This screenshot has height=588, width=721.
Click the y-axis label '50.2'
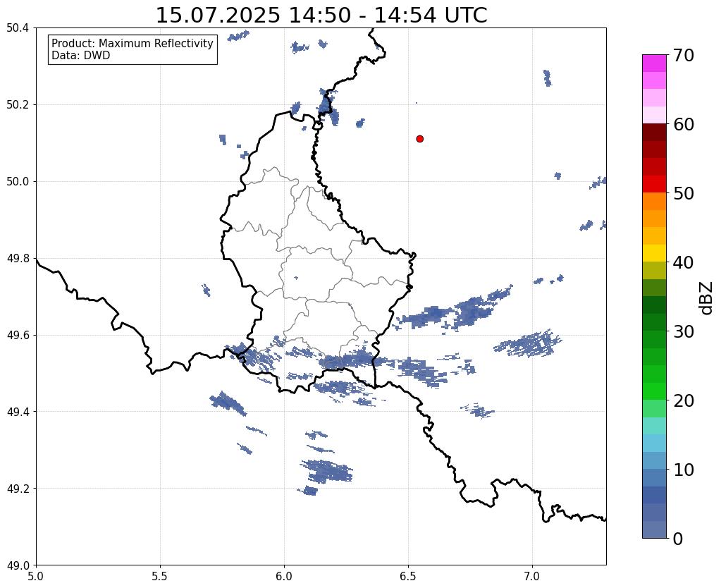coord(18,105)
